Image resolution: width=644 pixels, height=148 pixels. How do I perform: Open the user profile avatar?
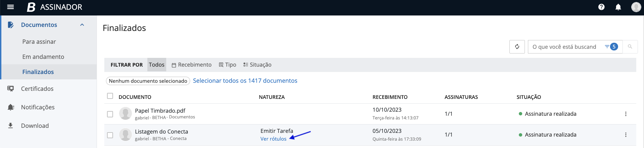click(x=636, y=7)
